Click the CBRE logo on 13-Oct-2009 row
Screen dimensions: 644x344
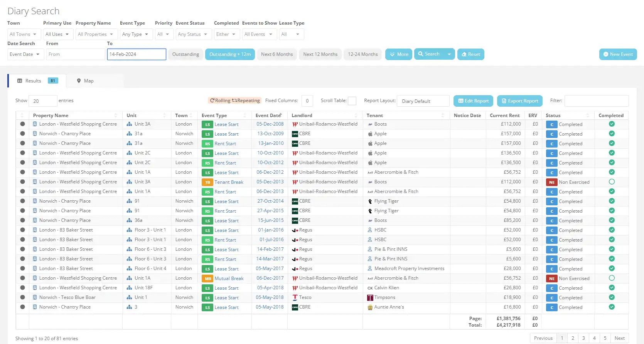pos(295,134)
